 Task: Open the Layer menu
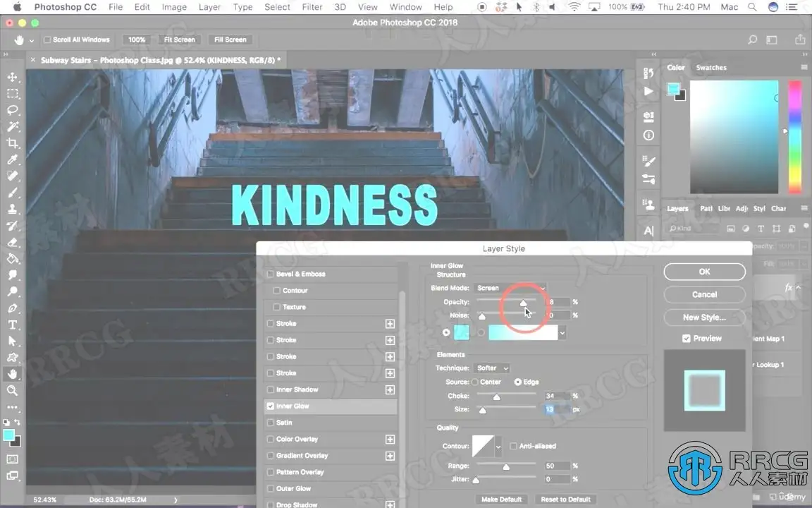point(209,7)
